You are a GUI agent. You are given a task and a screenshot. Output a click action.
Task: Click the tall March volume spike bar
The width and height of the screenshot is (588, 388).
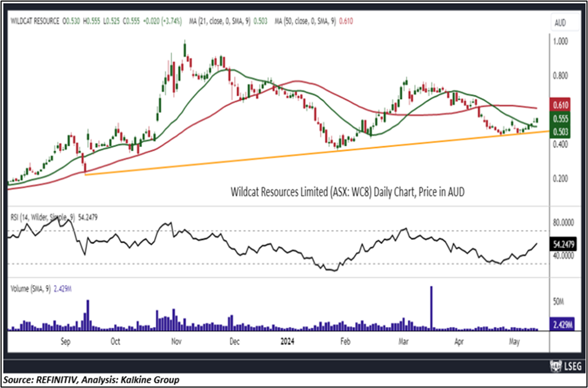[x=431, y=308]
